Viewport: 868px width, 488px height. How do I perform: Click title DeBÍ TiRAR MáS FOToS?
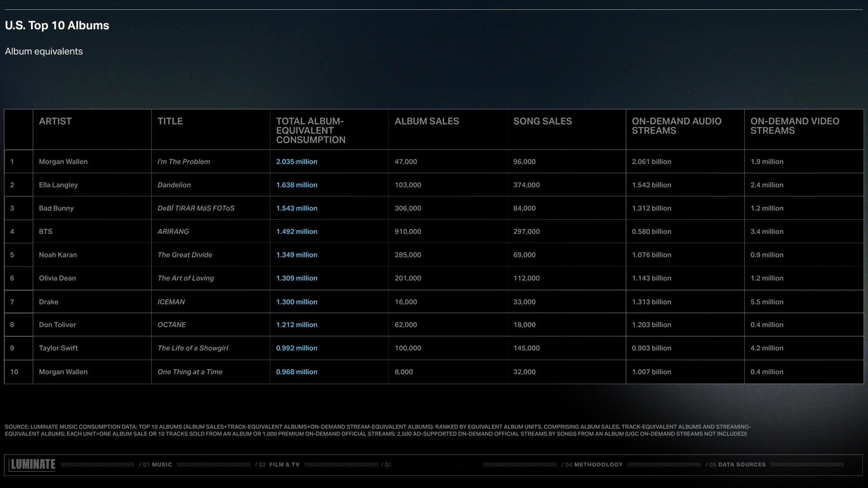coord(196,208)
